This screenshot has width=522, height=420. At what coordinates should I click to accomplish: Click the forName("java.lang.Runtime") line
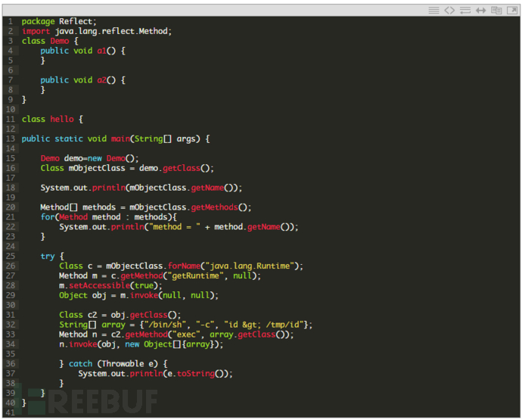(x=181, y=266)
